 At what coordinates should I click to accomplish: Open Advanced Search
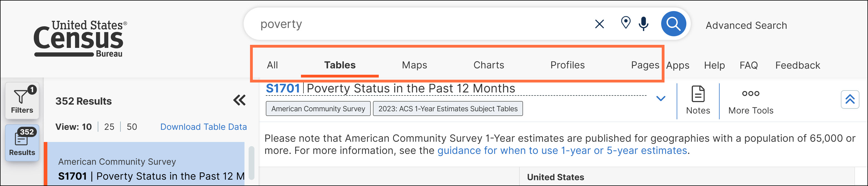746,25
